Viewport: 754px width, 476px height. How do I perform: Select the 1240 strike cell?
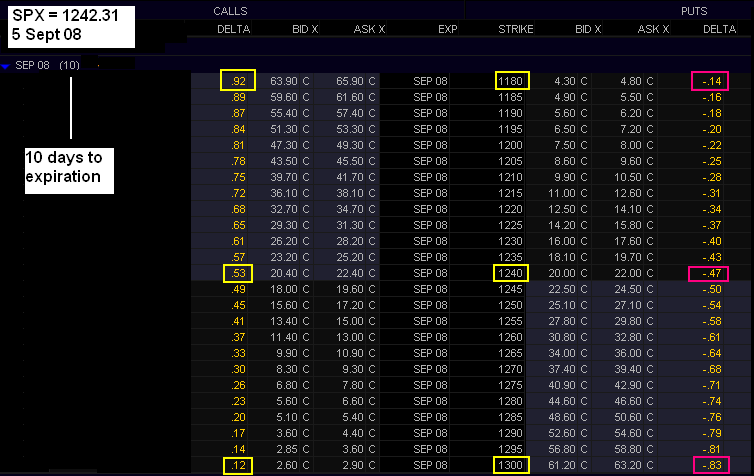pos(510,273)
